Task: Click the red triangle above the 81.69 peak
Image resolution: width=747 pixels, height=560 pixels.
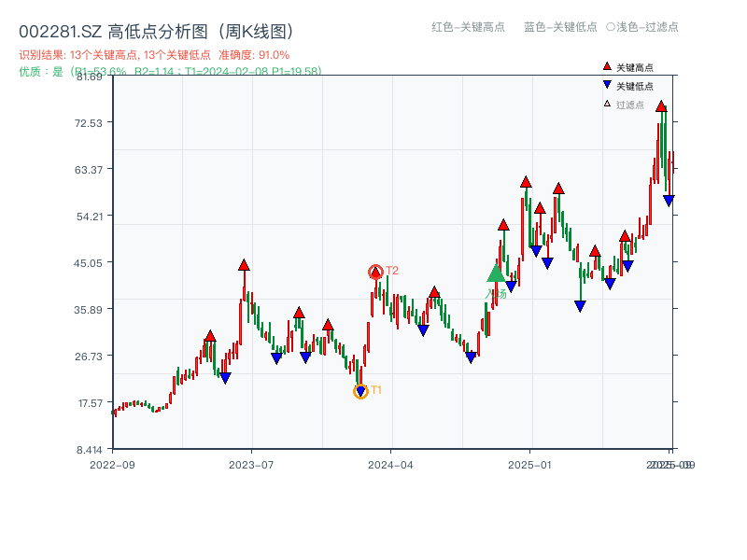Action: coord(660,105)
